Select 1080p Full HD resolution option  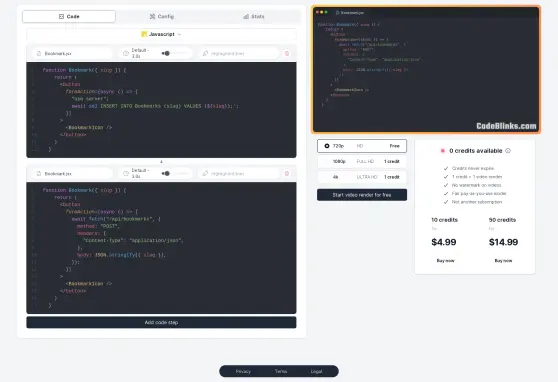pyautogui.click(x=362, y=161)
